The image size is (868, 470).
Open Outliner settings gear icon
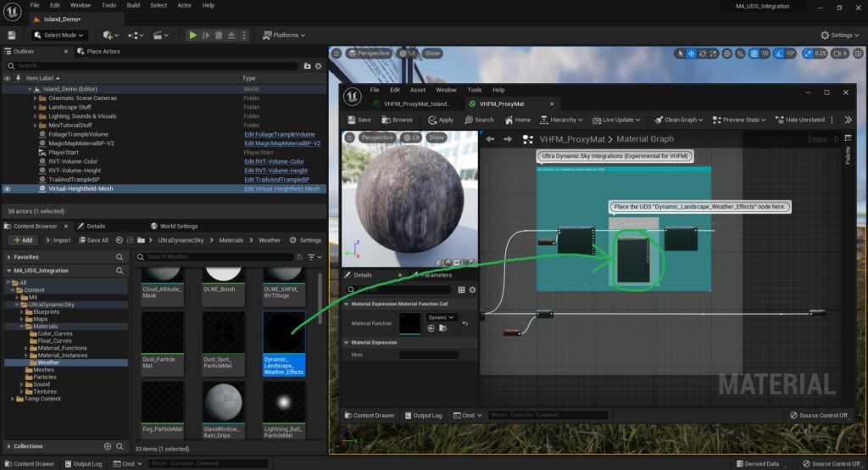pyautogui.click(x=319, y=66)
